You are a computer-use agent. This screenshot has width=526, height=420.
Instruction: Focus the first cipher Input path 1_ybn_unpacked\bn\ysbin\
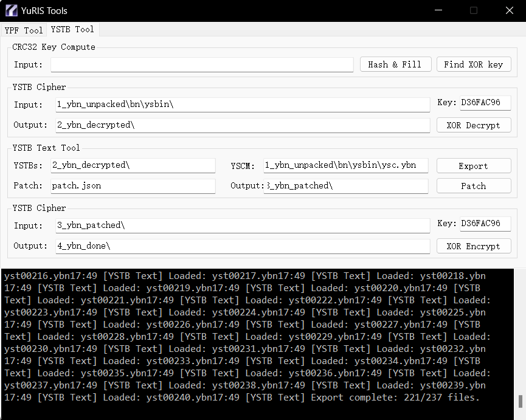coord(243,105)
